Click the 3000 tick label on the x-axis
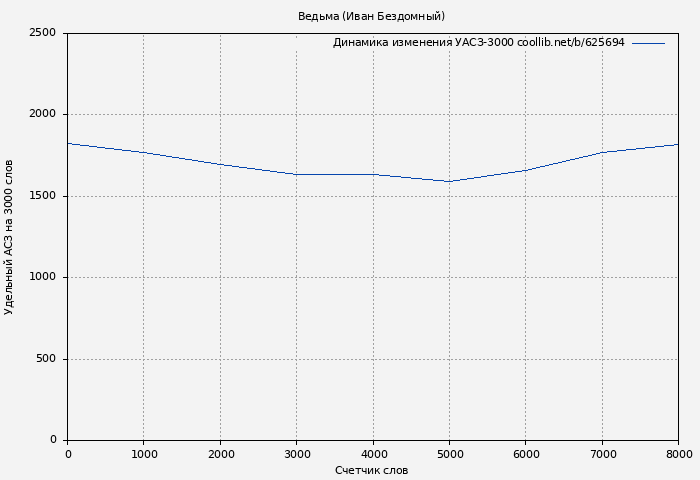Screen dimensions: 700x480 [297, 454]
